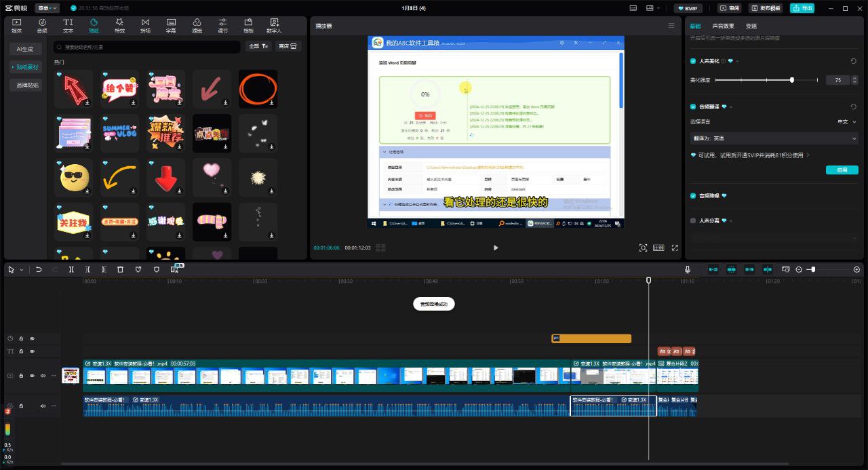Click the 导出 export button

(802, 8)
